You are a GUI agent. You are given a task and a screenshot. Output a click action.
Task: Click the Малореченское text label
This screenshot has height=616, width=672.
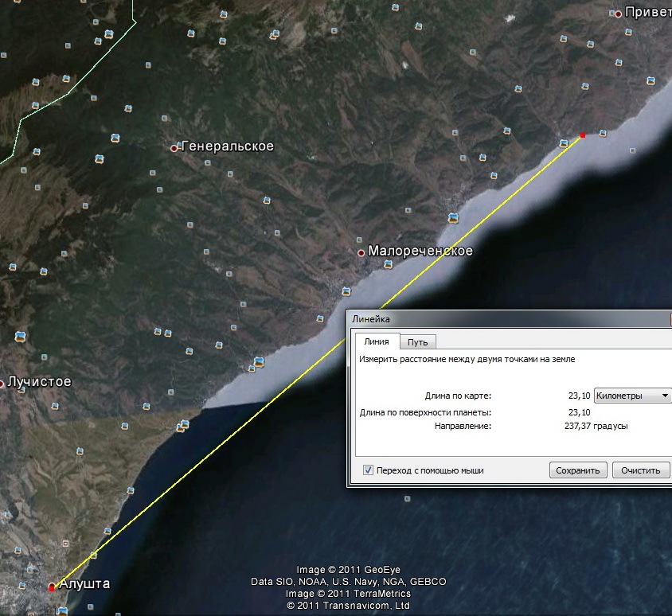[x=420, y=251]
